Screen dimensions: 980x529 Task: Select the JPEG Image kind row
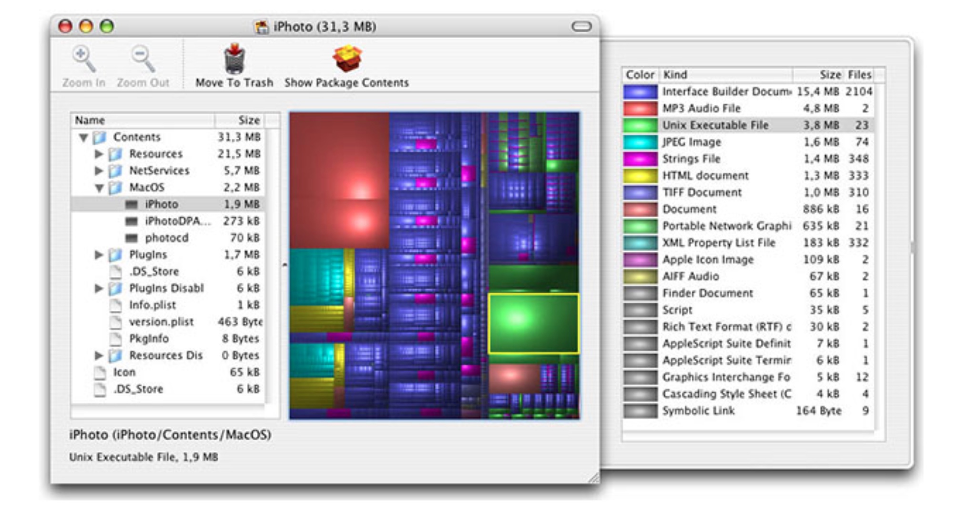tap(691, 142)
